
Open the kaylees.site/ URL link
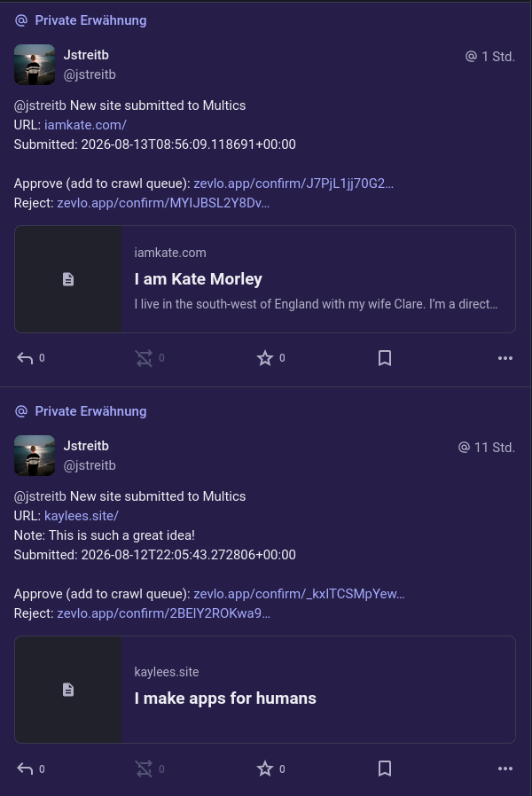pos(82,516)
